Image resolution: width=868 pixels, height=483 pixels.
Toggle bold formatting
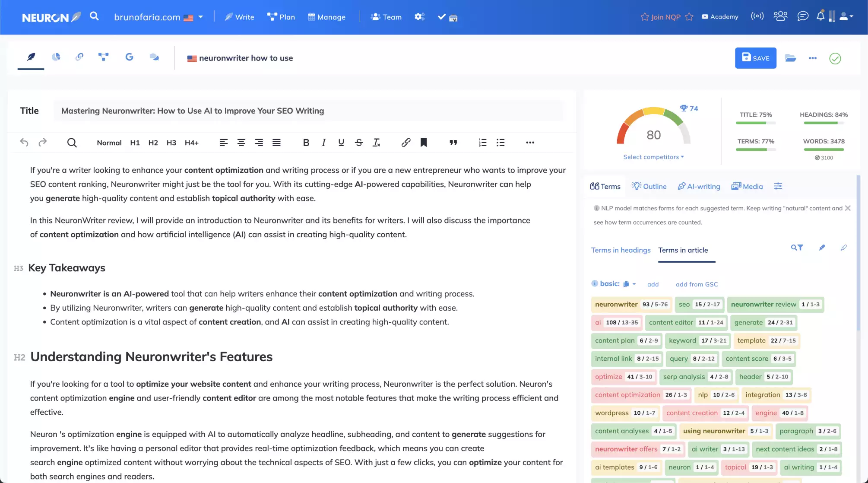tap(306, 143)
